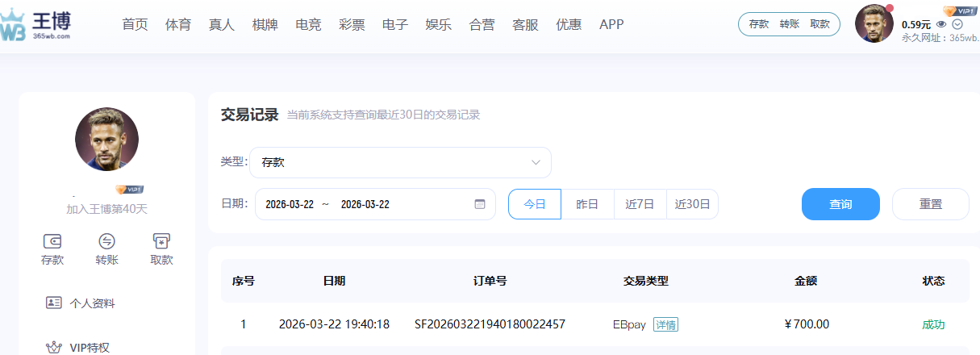Open 详情 link for EBpay transaction

pyautogui.click(x=665, y=324)
